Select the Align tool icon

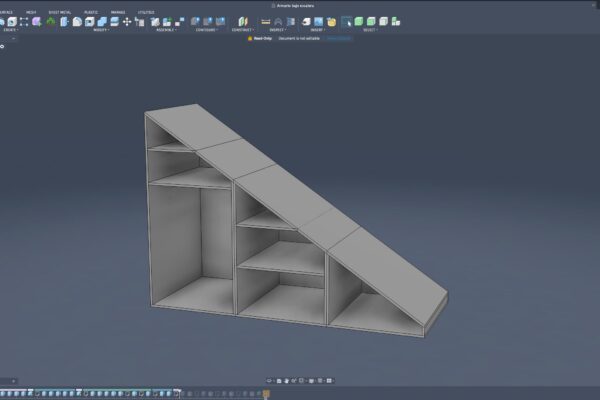[x=140, y=22]
